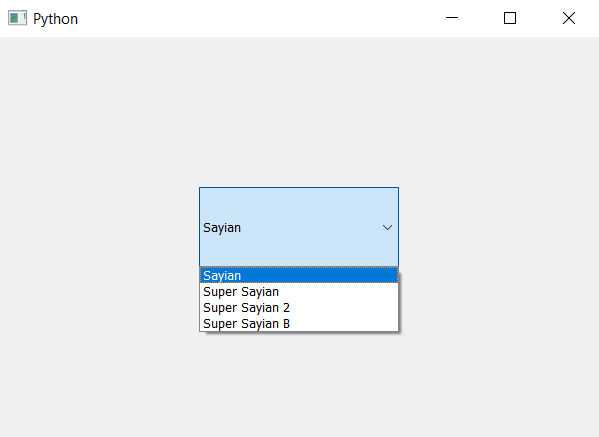Toggle the combo box down-arrow
This screenshot has width=599, height=437.
point(387,227)
